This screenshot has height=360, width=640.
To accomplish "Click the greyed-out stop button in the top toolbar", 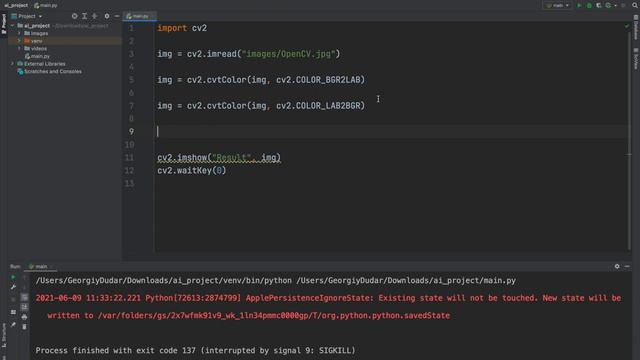I will pyautogui.click(x=623, y=5).
